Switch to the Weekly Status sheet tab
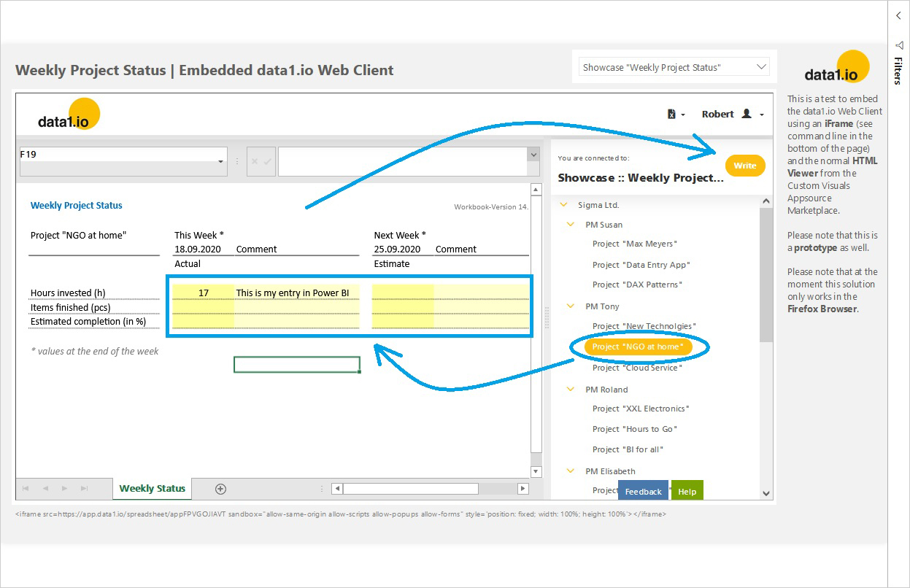Image resolution: width=910 pixels, height=588 pixels. pos(151,489)
